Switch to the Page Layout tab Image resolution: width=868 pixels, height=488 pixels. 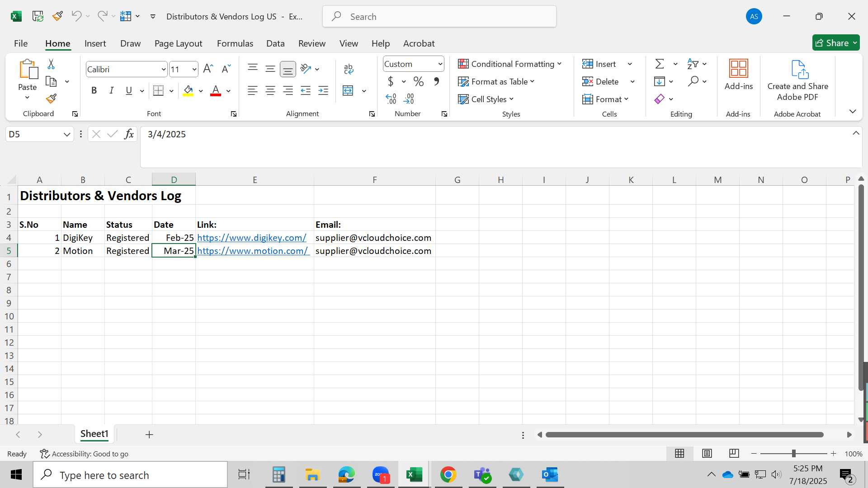coord(178,43)
